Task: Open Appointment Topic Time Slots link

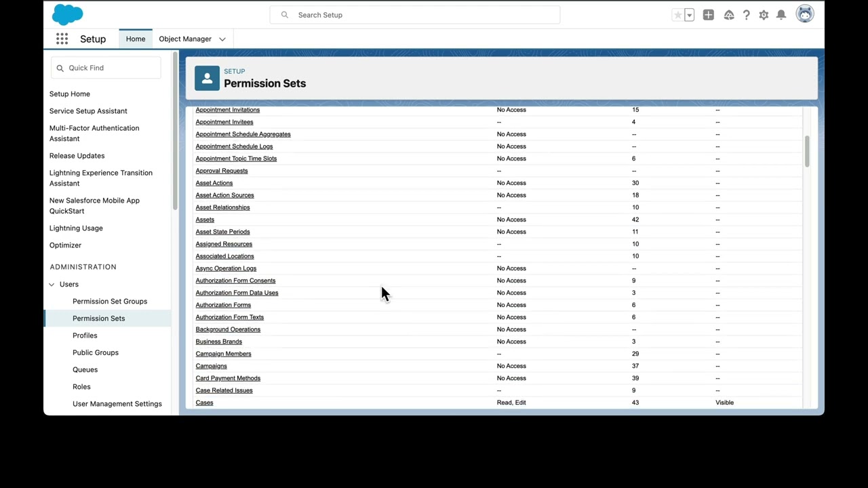Action: point(237,159)
